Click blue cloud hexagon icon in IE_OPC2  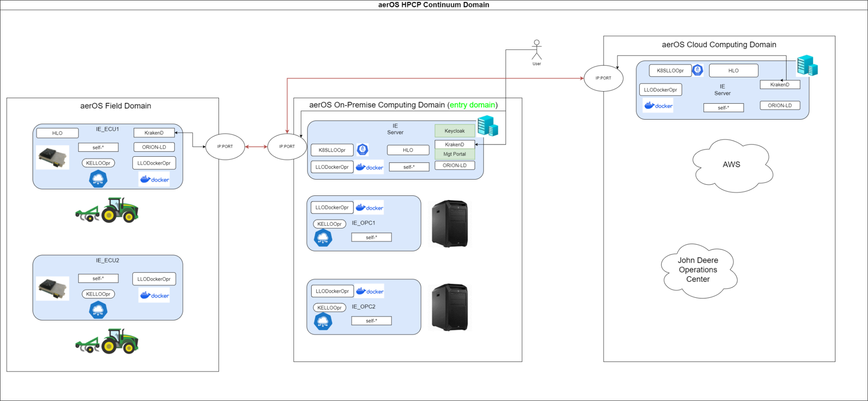pyautogui.click(x=323, y=322)
